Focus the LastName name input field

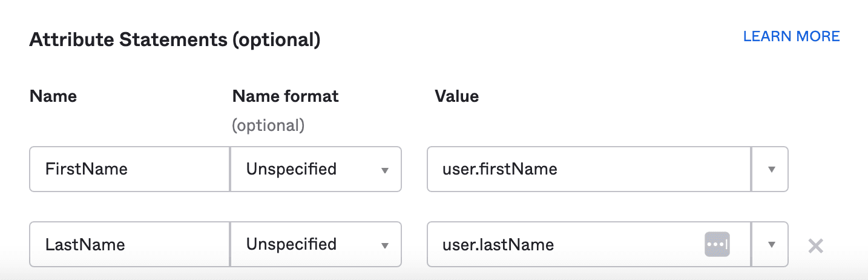pyautogui.click(x=130, y=244)
